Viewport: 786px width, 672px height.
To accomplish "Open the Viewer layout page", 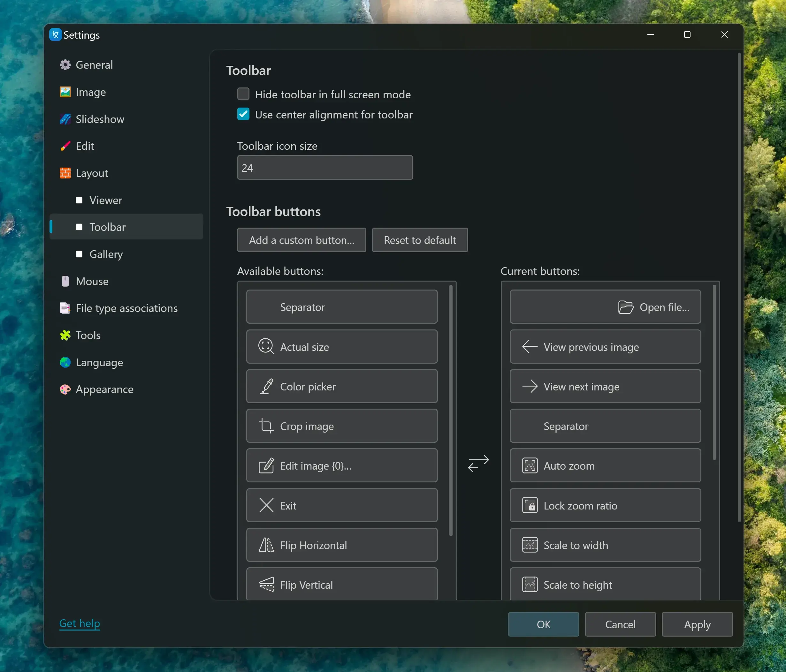I will (105, 200).
